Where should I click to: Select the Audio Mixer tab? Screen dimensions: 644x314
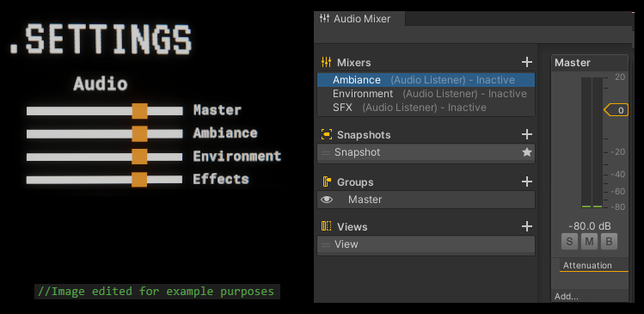[x=359, y=18]
